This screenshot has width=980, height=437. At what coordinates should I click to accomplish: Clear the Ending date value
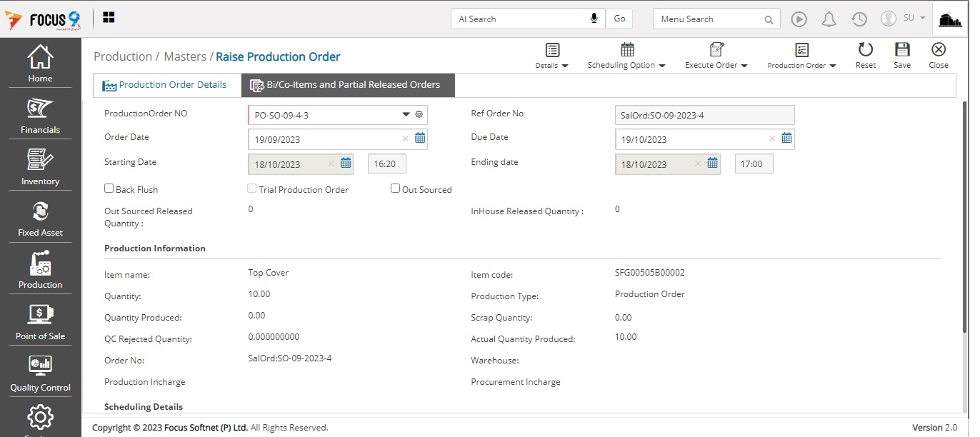[698, 164]
